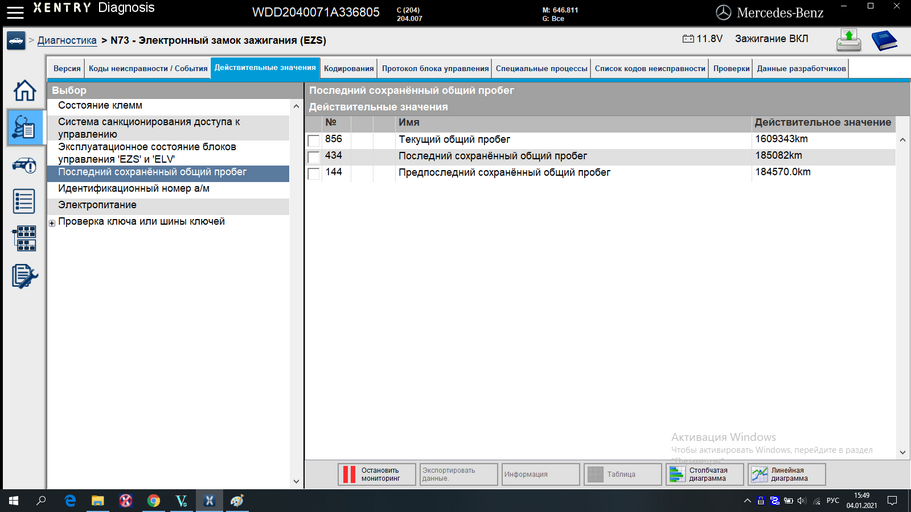The height and width of the screenshot is (512, 911).
Task: Open the Кодирования tab
Action: tap(349, 69)
